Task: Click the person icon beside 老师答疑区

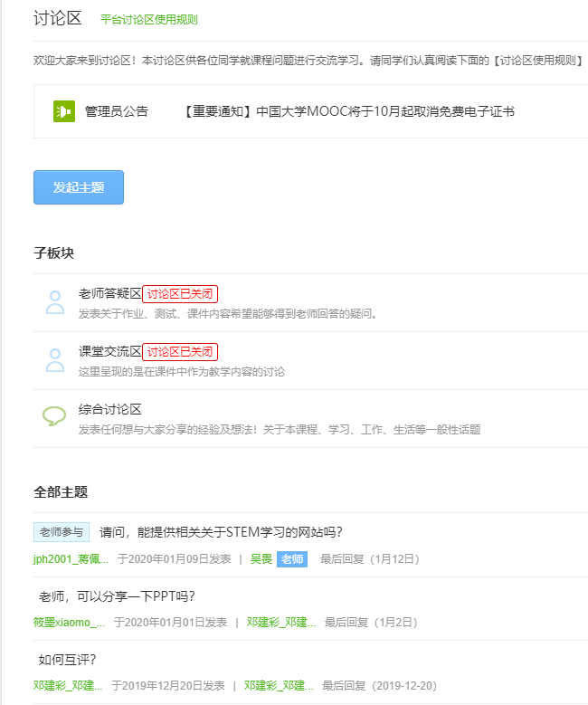Action: click(55, 302)
